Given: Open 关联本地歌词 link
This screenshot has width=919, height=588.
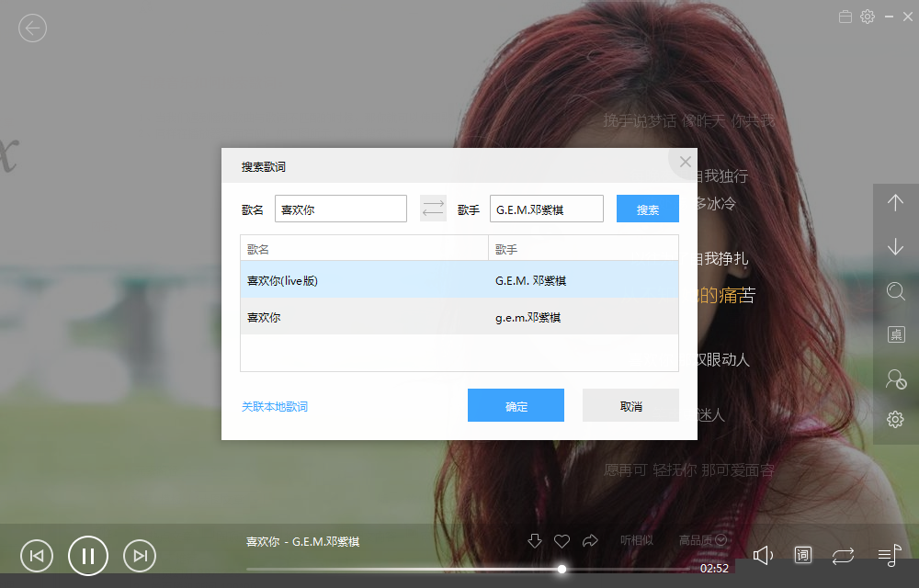Looking at the screenshot, I should tap(274, 406).
